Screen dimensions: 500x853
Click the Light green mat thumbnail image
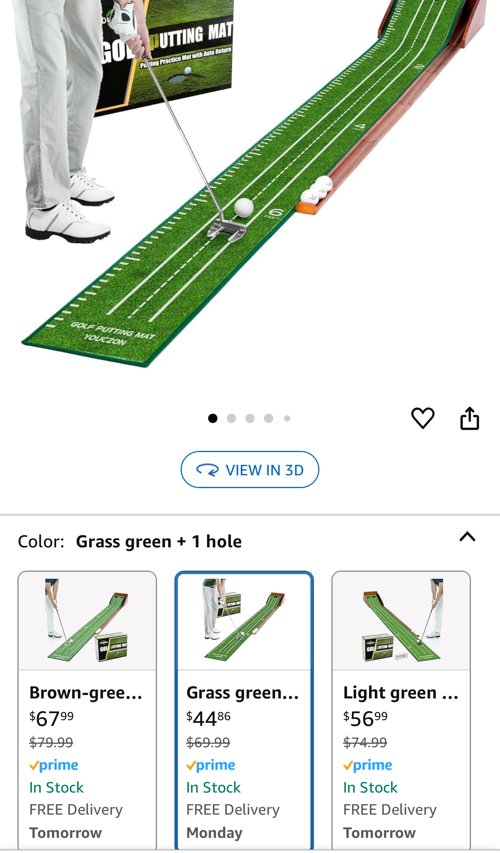[401, 621]
